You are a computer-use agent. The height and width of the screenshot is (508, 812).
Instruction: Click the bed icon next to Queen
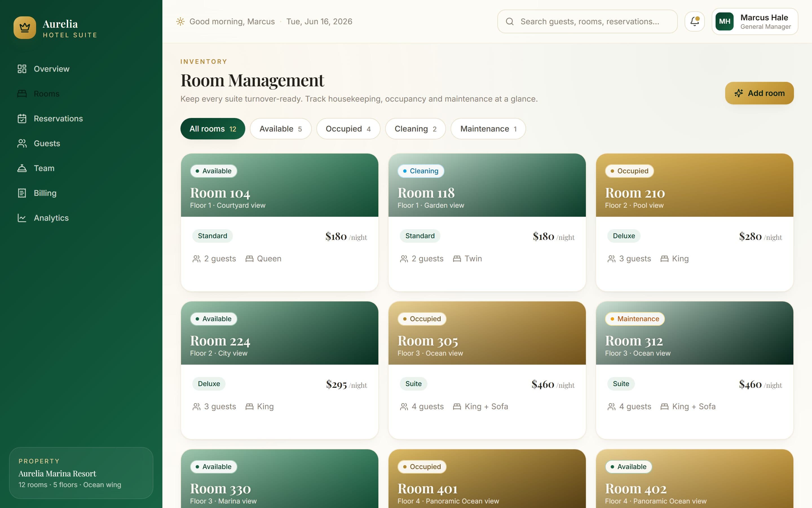point(249,259)
